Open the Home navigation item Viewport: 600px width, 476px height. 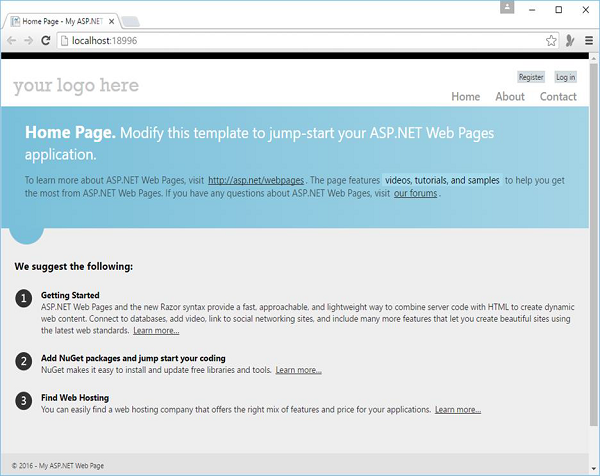click(x=465, y=97)
